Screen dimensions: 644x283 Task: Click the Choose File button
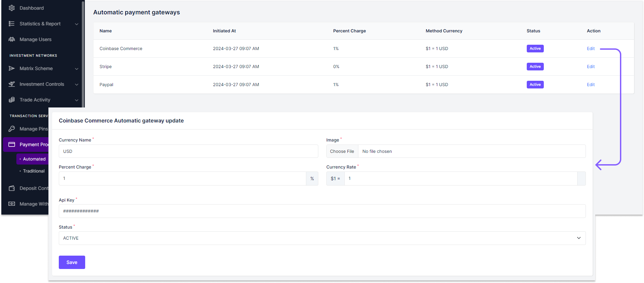[x=342, y=151]
